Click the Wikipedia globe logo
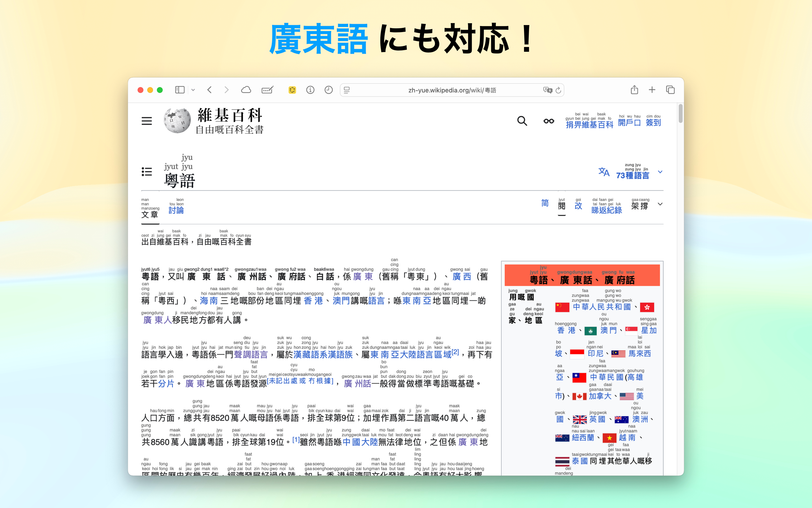812x508 pixels. [x=177, y=121]
